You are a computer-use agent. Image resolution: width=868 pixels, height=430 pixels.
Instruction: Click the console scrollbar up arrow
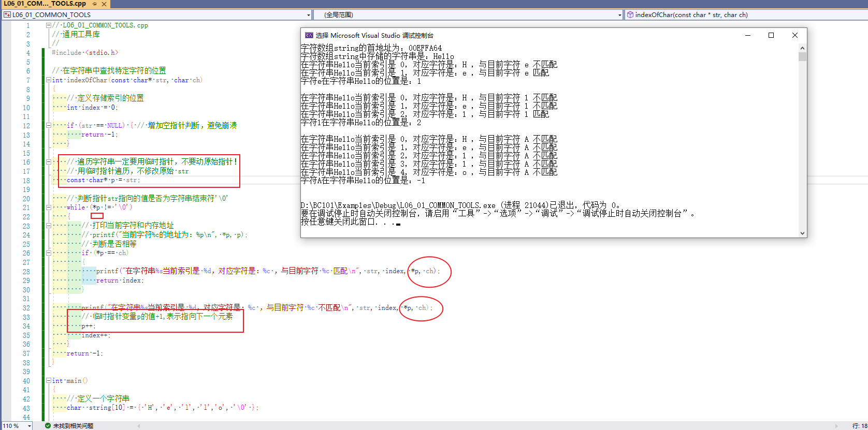[803, 48]
